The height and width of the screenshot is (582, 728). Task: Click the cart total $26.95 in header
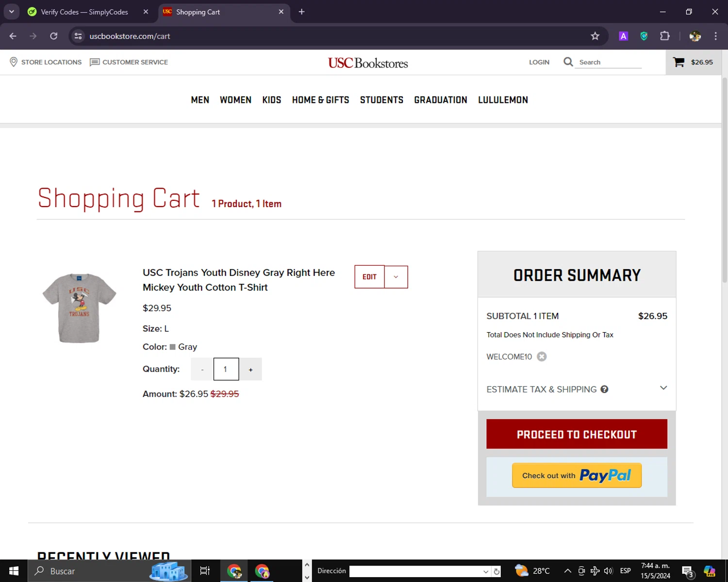702,62
